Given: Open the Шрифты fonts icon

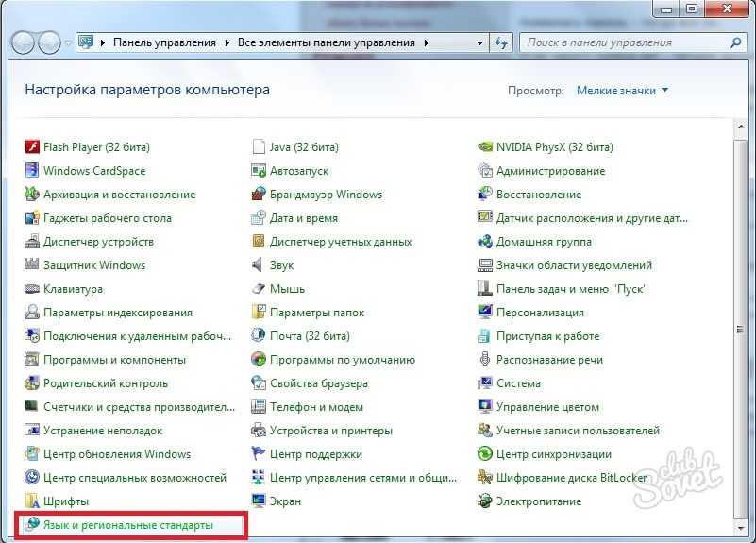Looking at the screenshot, I should click(x=32, y=501).
